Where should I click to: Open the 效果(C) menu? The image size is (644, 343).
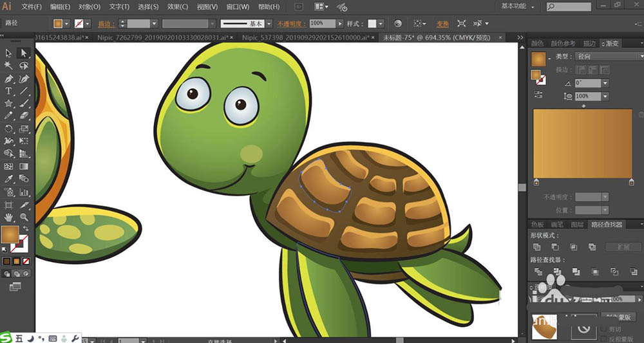pyautogui.click(x=178, y=7)
